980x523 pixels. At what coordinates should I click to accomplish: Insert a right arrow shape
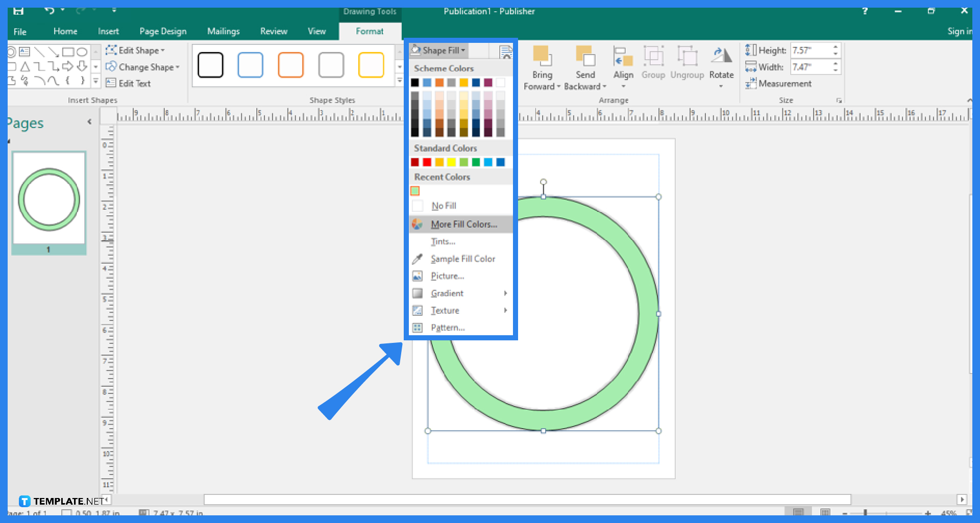(68, 66)
